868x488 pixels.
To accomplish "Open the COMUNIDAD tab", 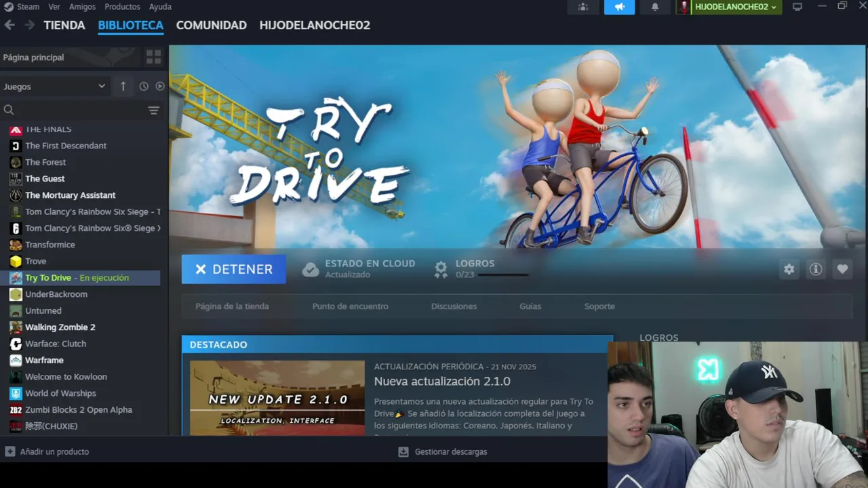I will 212,25.
